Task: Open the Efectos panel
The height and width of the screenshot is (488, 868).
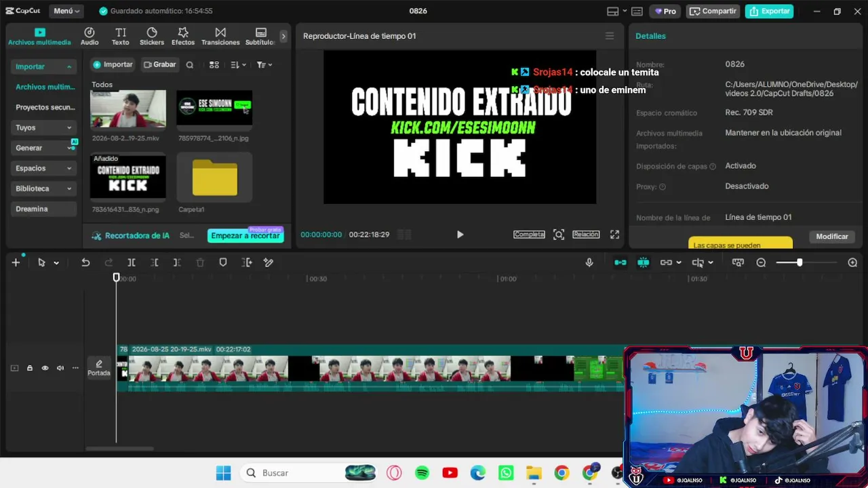Action: click(183, 37)
